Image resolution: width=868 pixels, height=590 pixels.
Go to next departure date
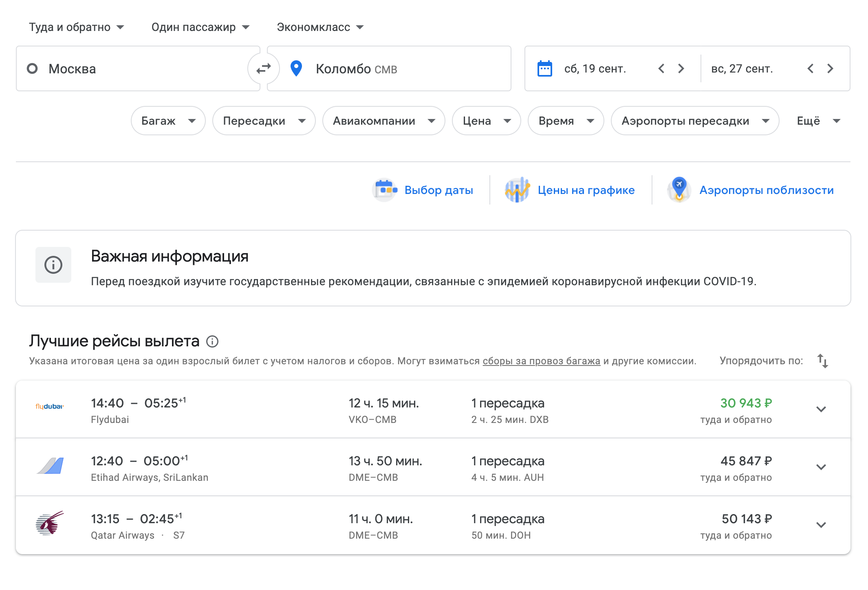[x=681, y=68]
